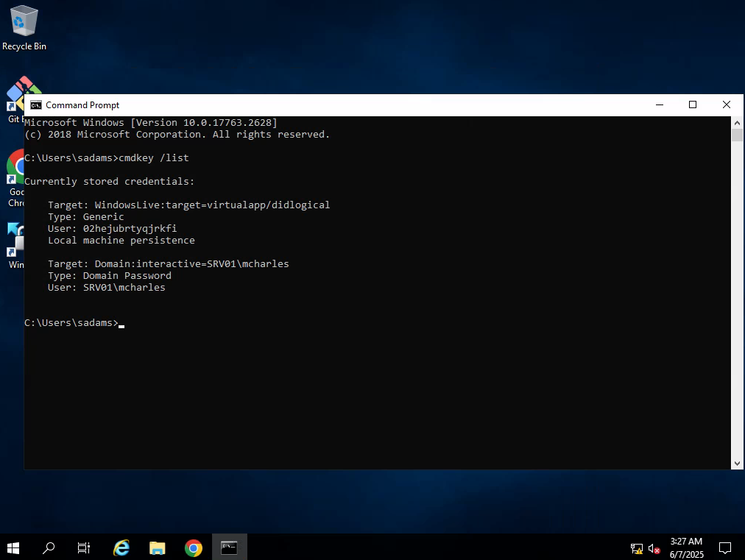Viewport: 745px width, 560px height.
Task: Maximize the Command Prompt window
Action: [x=692, y=104]
